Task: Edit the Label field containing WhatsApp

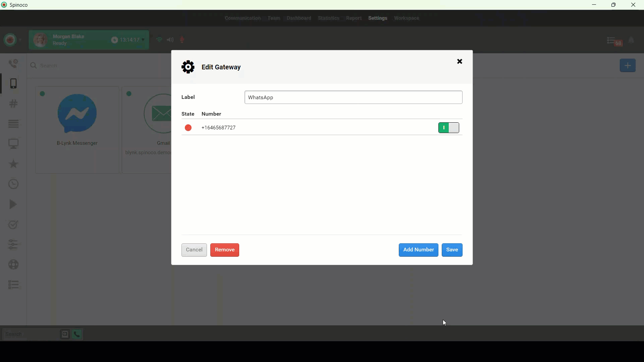Action: 353,97
